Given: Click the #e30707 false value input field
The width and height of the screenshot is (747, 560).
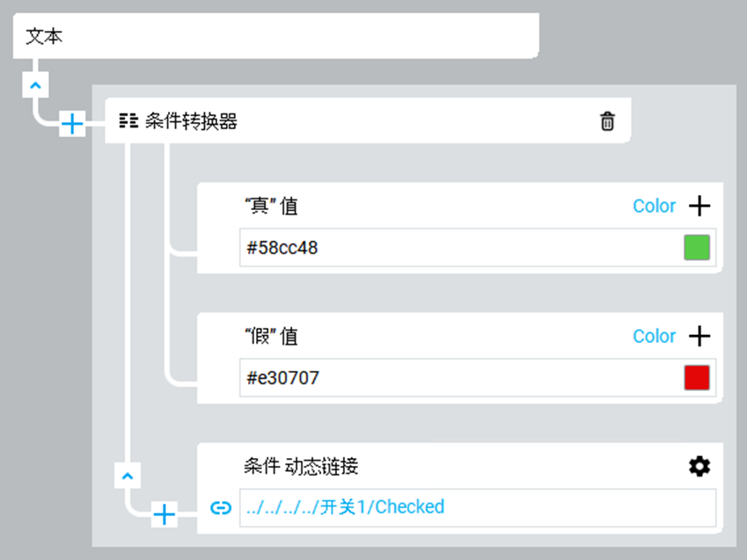Looking at the screenshot, I should click(x=458, y=378).
